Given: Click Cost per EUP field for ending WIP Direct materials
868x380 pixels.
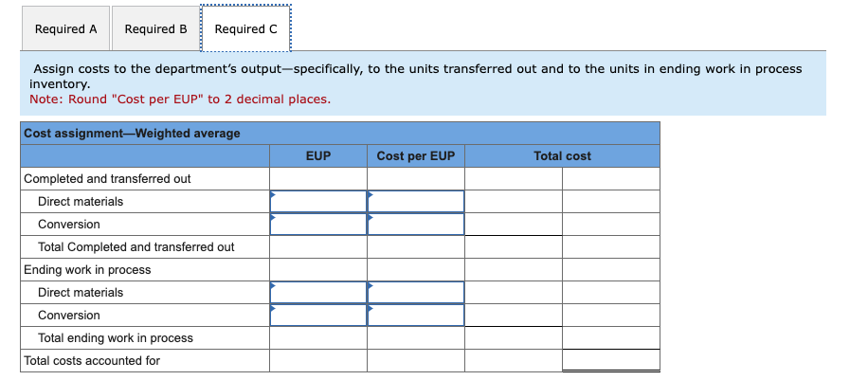Looking at the screenshot, I should coord(416,293).
